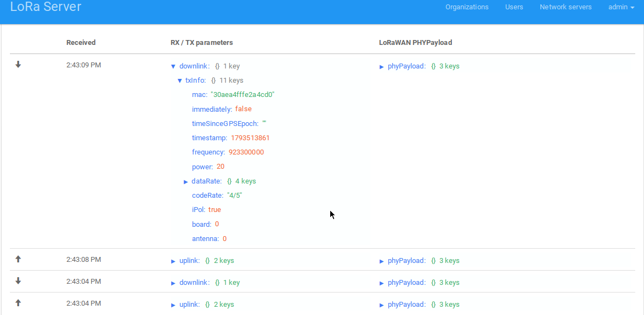Click the "11 keys" count beside txInfo
The height and width of the screenshot is (315, 644).
tap(231, 81)
